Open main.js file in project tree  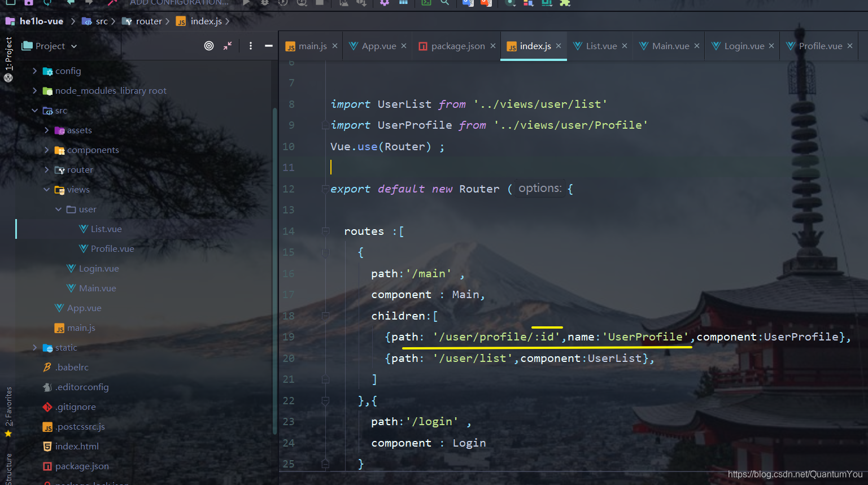(75, 328)
